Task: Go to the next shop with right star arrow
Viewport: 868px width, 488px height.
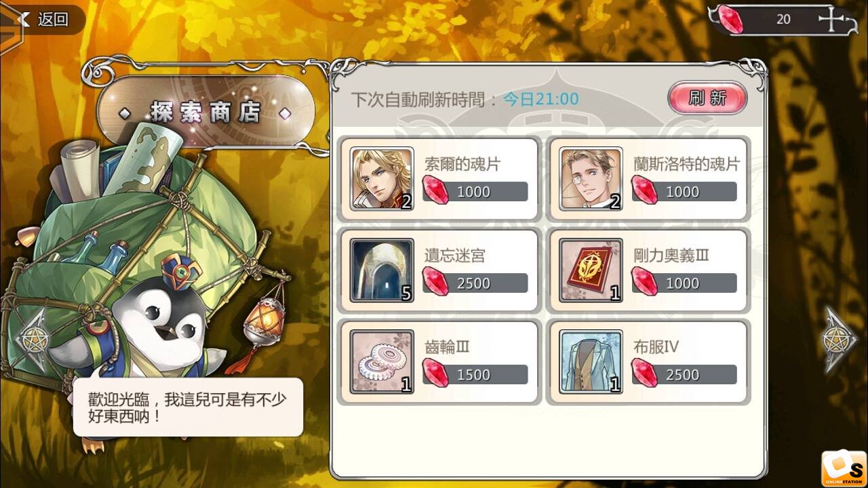Action: [840, 340]
